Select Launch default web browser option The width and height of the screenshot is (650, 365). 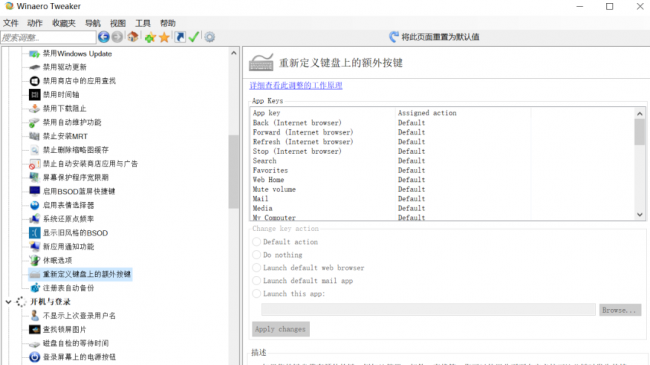[x=257, y=268]
